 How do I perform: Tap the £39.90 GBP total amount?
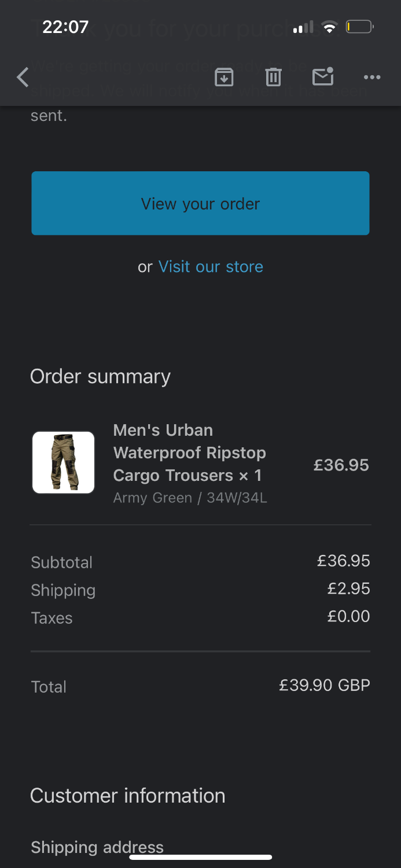[324, 686]
